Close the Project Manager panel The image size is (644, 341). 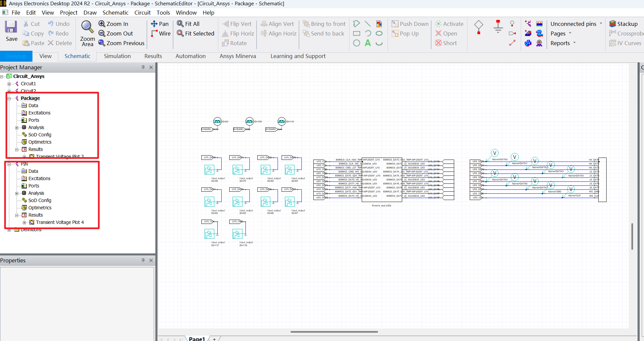(x=151, y=67)
